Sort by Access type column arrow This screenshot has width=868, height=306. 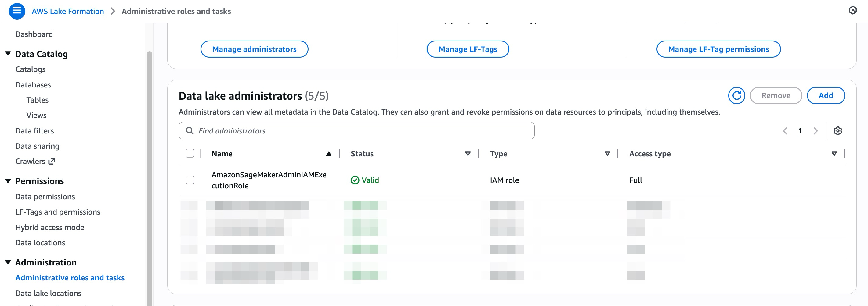point(834,154)
